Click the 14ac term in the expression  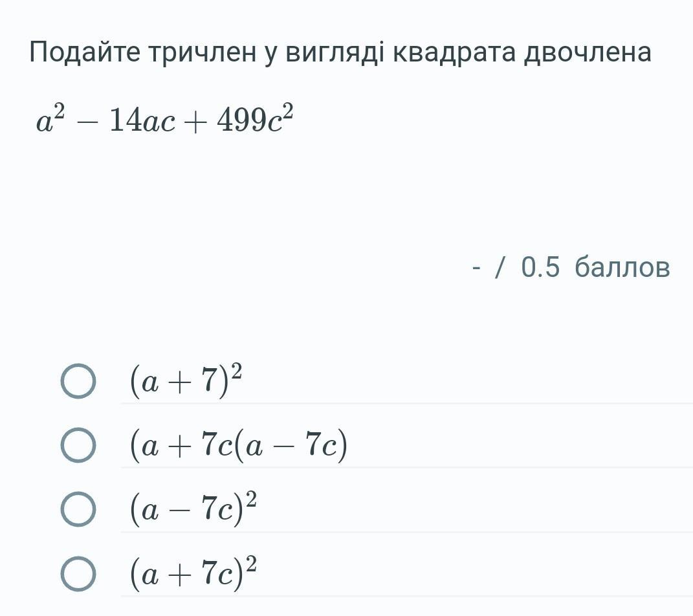coord(142,121)
